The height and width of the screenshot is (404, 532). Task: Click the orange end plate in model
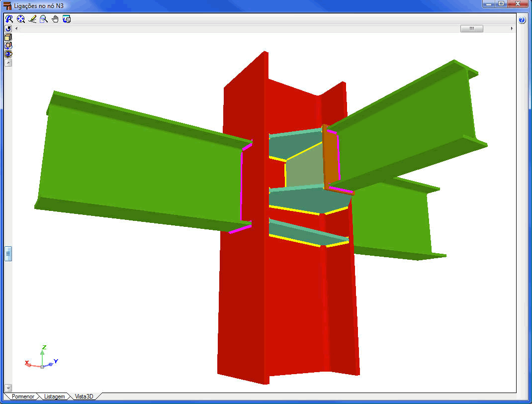pos(331,160)
